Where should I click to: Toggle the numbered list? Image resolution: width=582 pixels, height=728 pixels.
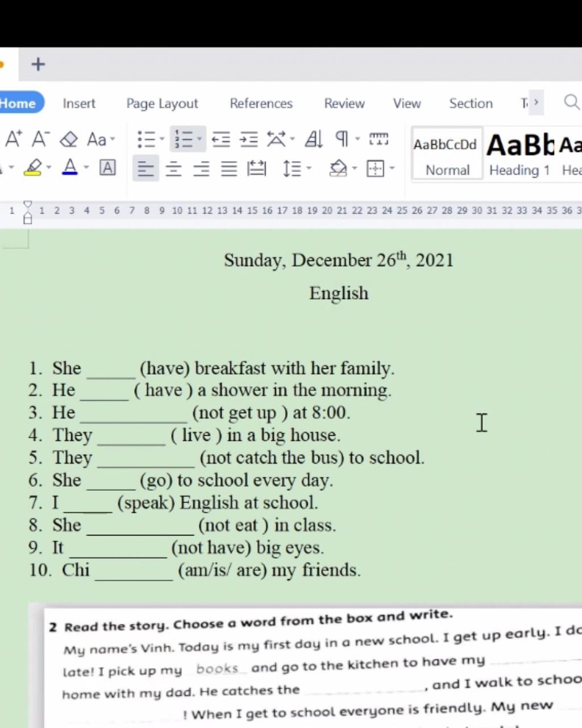click(x=183, y=139)
